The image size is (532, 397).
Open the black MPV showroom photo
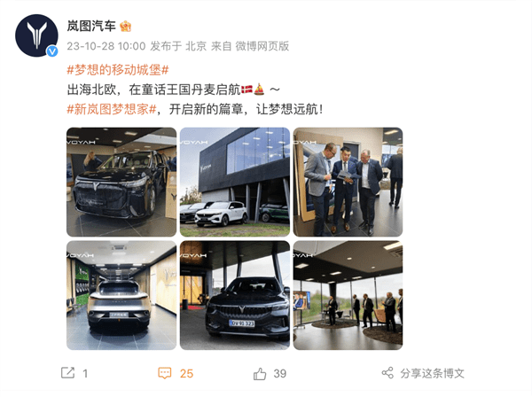coord(121,182)
